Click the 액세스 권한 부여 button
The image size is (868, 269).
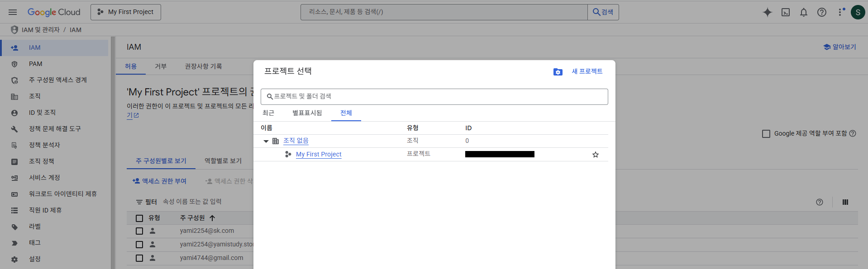tap(159, 181)
